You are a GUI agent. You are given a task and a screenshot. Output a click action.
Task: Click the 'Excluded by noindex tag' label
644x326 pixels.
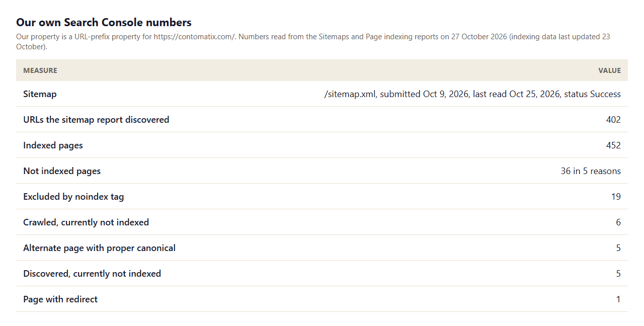point(73,197)
